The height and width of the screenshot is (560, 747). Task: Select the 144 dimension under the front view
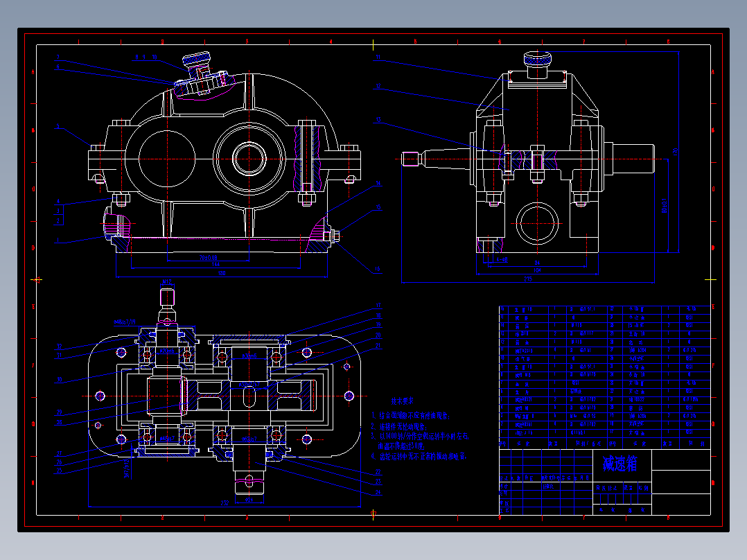pos(216,264)
